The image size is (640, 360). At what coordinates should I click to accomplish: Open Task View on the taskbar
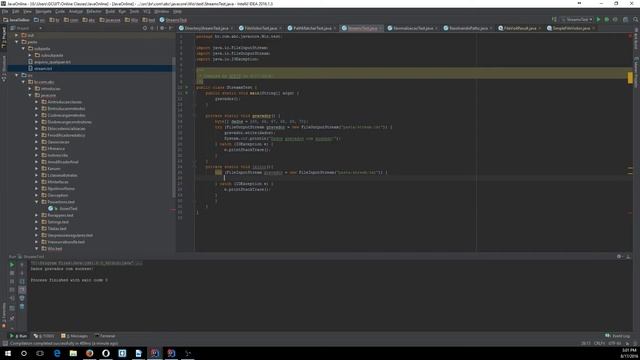(x=40, y=353)
